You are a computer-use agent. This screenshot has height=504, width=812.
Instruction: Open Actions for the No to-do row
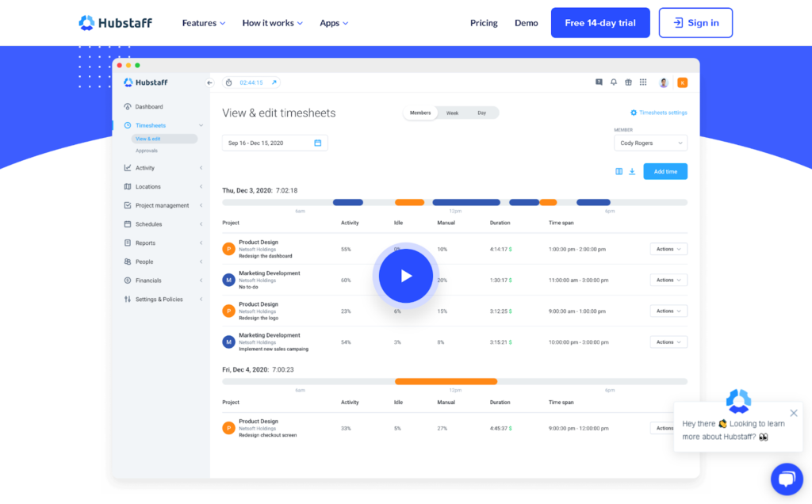pyautogui.click(x=668, y=280)
